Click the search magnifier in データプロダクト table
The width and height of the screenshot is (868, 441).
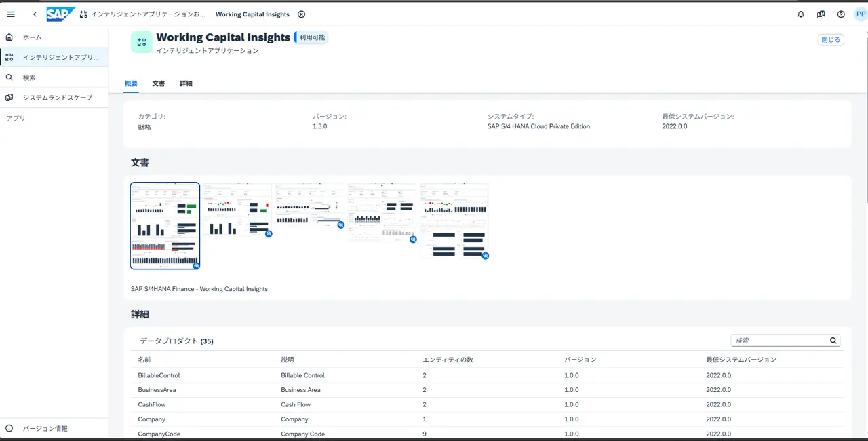click(x=833, y=341)
